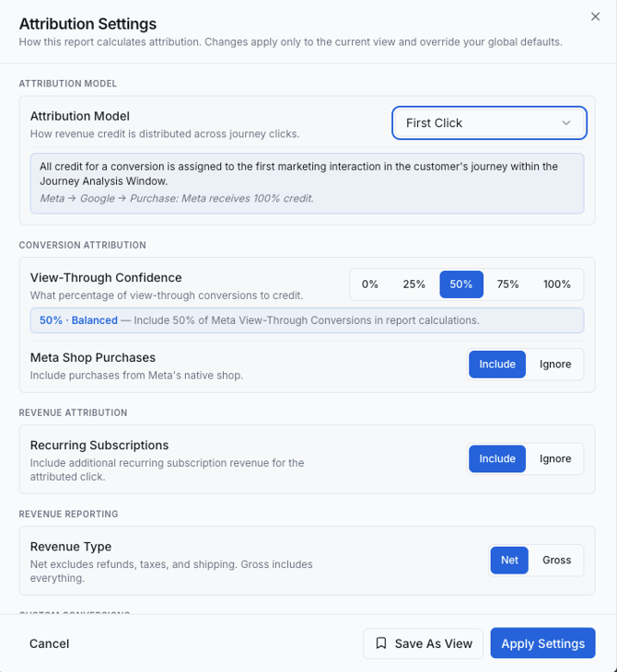Include Meta Shop Purchases
This screenshot has height=672, width=617.
point(497,365)
